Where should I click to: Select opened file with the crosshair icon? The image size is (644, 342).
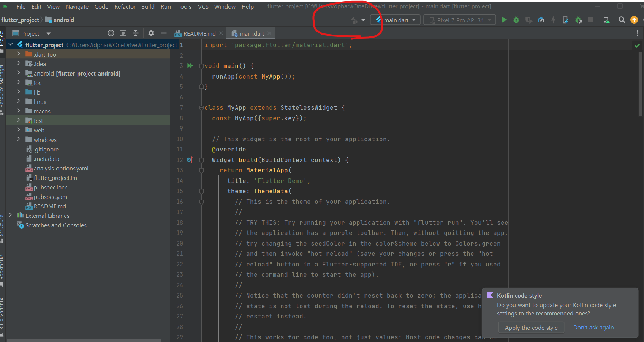pyautogui.click(x=111, y=33)
